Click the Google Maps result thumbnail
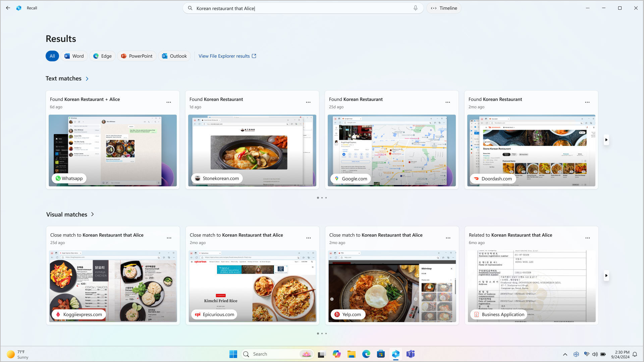 coord(391,150)
